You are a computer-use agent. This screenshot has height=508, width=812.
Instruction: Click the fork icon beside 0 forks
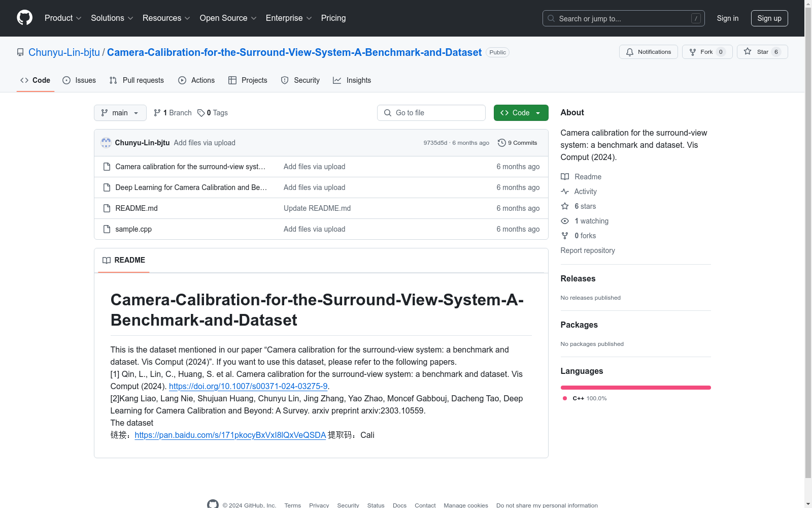point(565,236)
